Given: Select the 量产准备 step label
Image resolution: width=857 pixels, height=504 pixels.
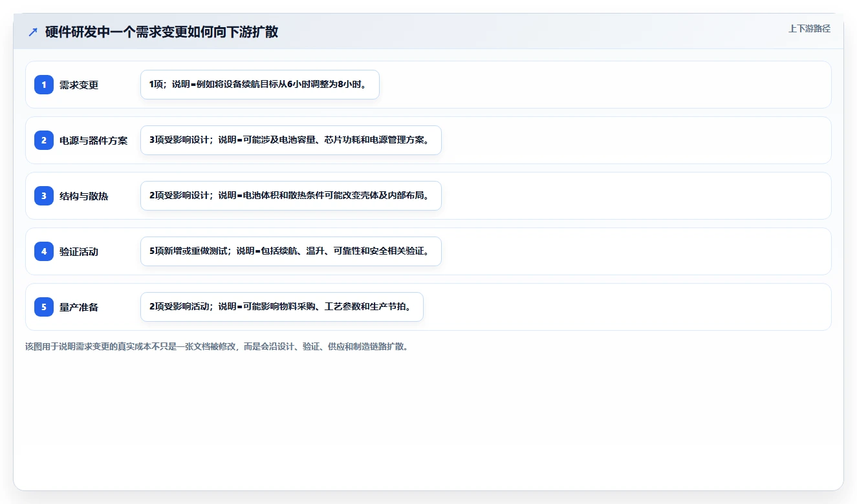Looking at the screenshot, I should [x=79, y=307].
